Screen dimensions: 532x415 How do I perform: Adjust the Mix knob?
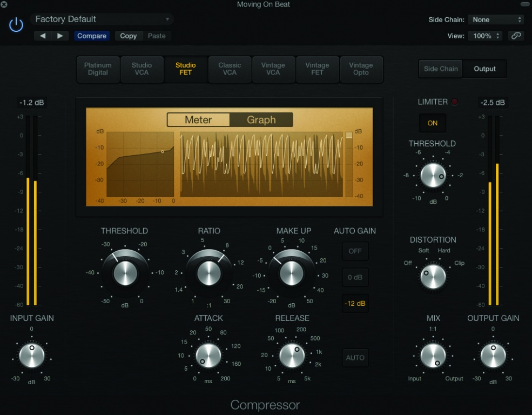[433, 356]
